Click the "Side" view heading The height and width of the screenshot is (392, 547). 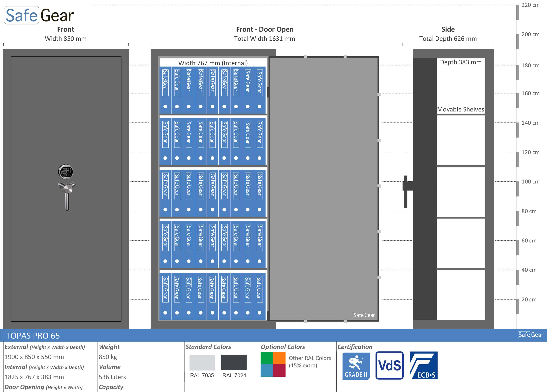point(448,29)
